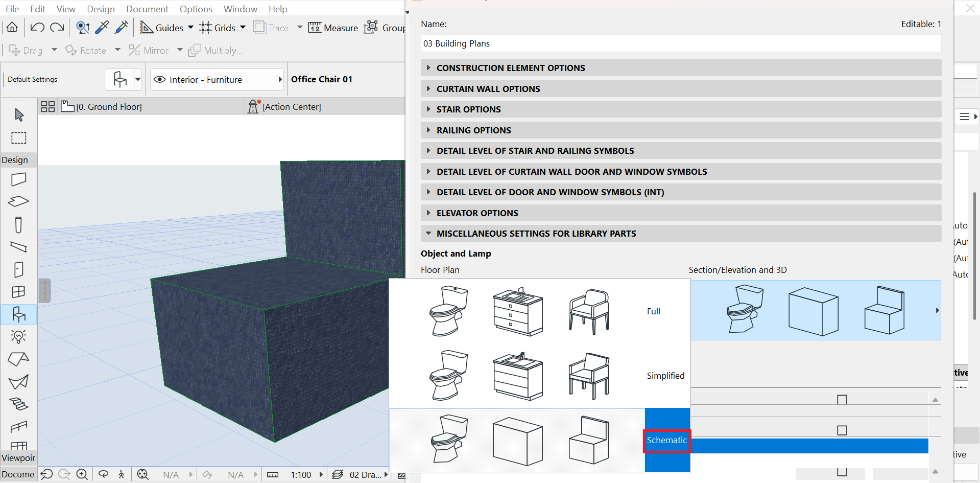Screen dimensions: 980x483
Task: Select the Arrow tool in toolbox
Action: (19, 115)
